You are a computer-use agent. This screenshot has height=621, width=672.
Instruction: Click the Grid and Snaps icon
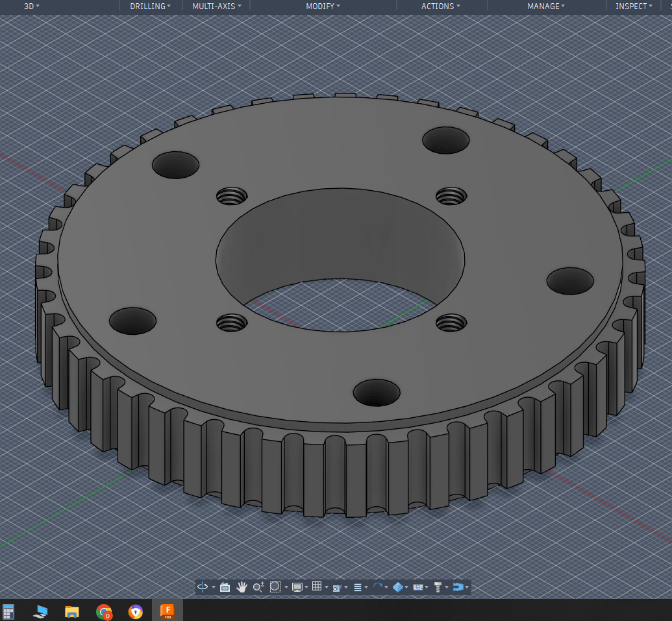(x=317, y=587)
